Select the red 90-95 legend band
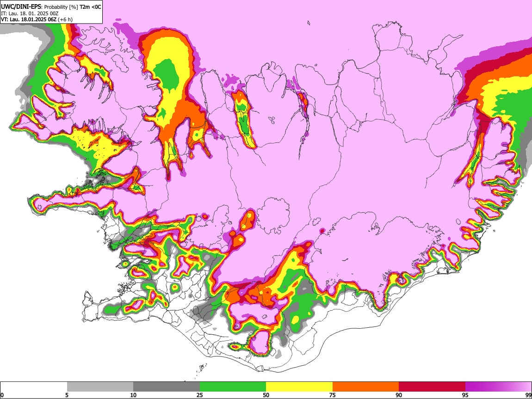The height and width of the screenshot is (399, 532). coord(432,387)
